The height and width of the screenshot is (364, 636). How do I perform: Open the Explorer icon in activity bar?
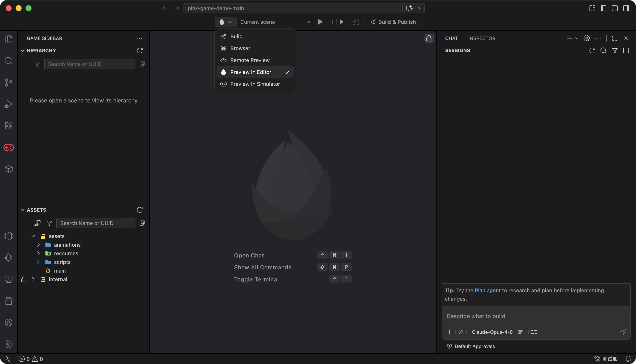(8, 39)
